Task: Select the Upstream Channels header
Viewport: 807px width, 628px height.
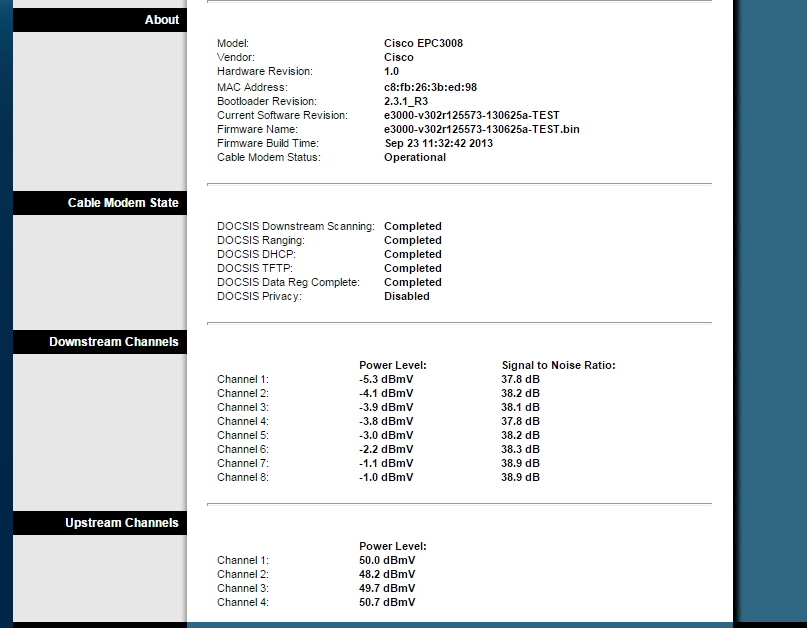Action: 100,523
